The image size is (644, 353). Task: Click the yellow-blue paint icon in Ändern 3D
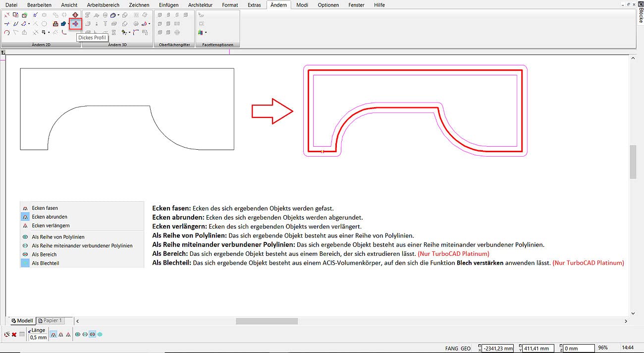point(123,32)
